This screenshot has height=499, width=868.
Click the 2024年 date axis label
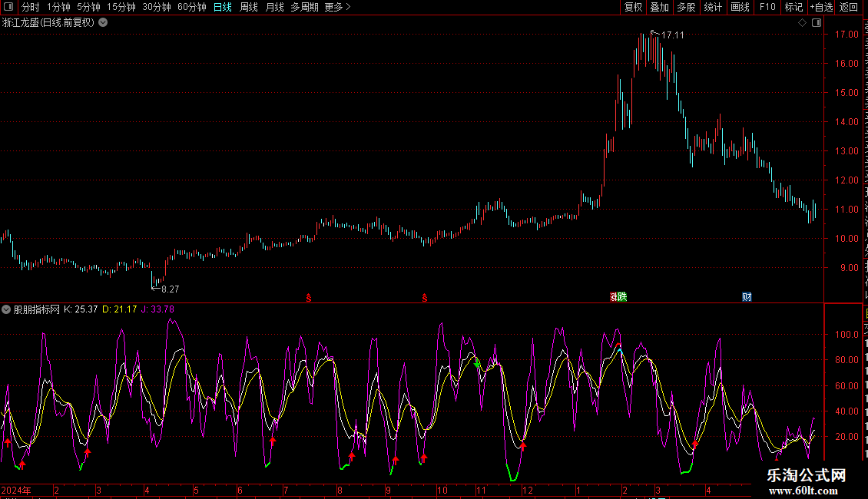coord(16,490)
